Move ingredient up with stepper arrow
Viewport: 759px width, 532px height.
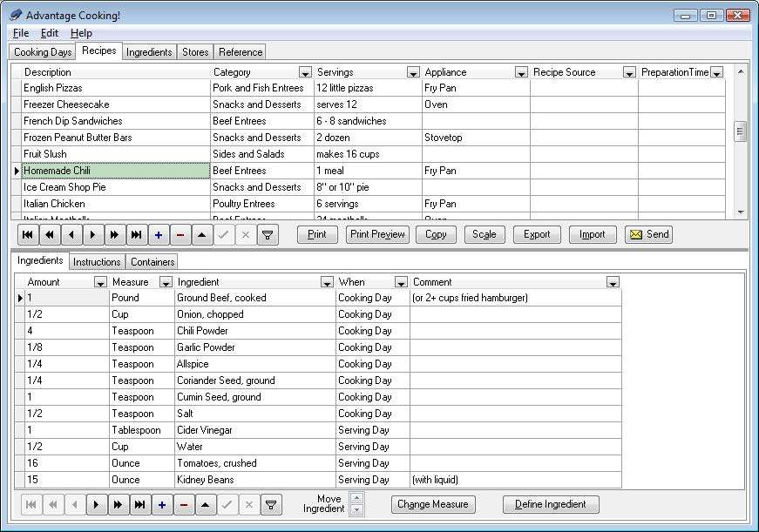(356, 499)
